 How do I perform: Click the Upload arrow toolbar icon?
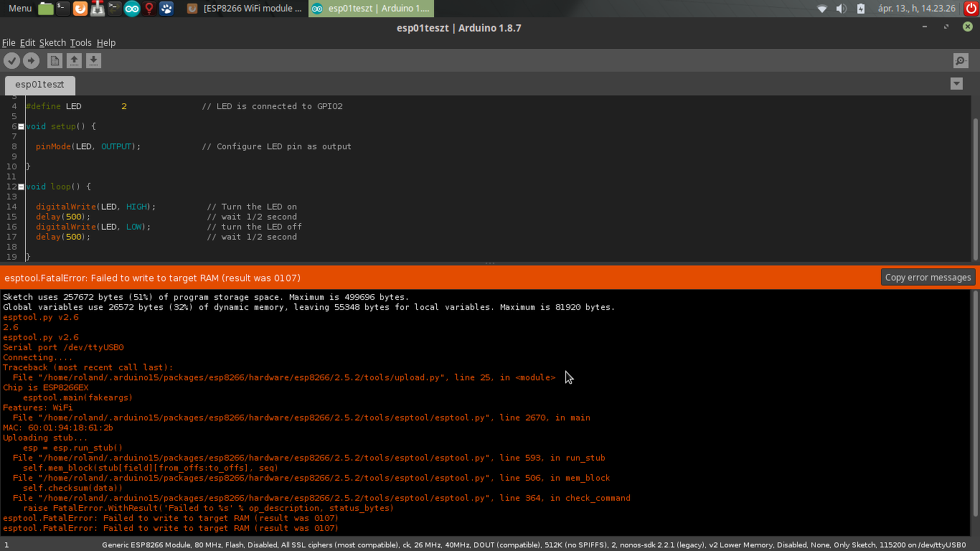point(31,61)
